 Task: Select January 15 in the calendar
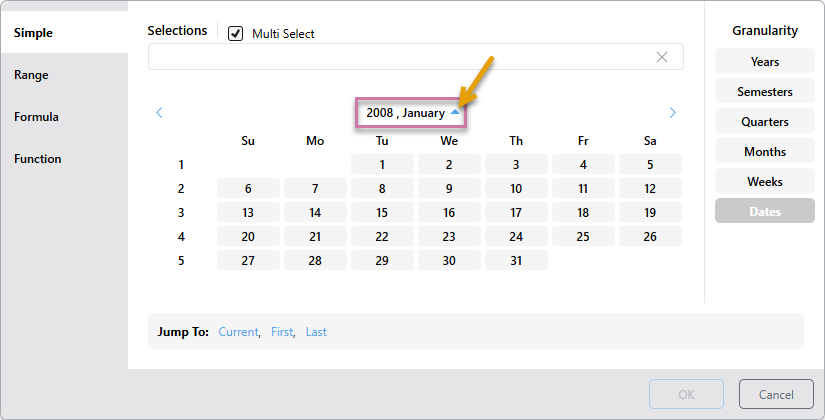pyautogui.click(x=382, y=212)
